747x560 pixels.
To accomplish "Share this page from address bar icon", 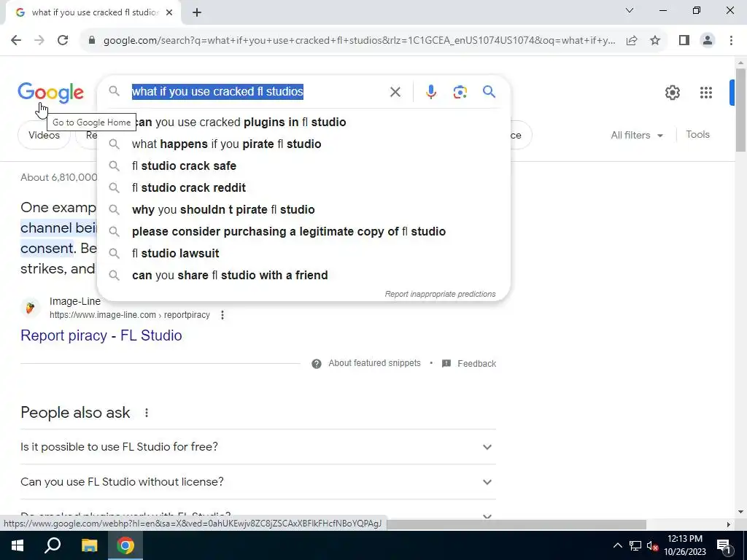I will [632, 41].
